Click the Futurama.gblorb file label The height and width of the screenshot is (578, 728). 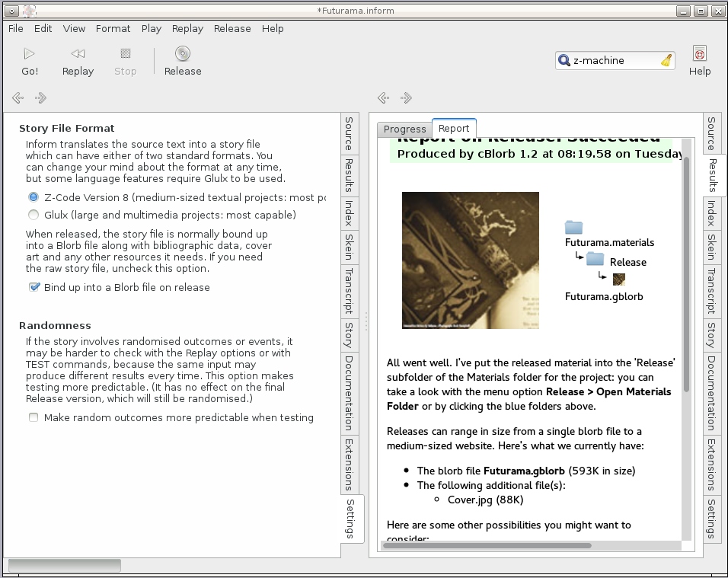(604, 297)
